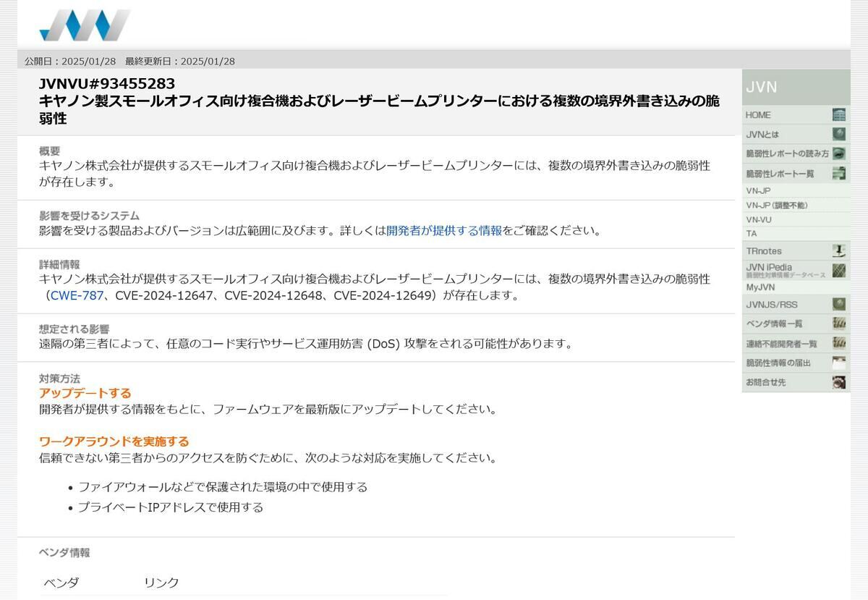The width and height of the screenshot is (868, 600).
Task: Click the icon beside 脆弱性レポートの読み方
Action: [x=839, y=153]
